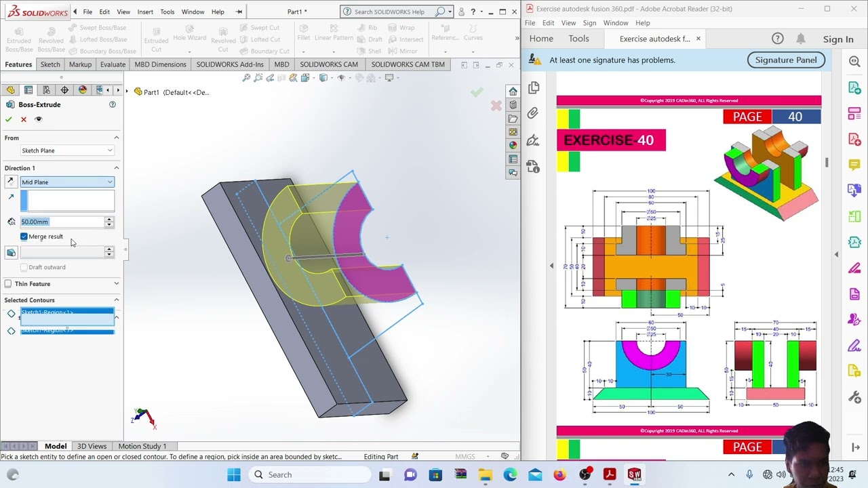Image resolution: width=868 pixels, height=488 pixels.
Task: Open the Mid Plane end condition dropdown
Action: [67, 182]
